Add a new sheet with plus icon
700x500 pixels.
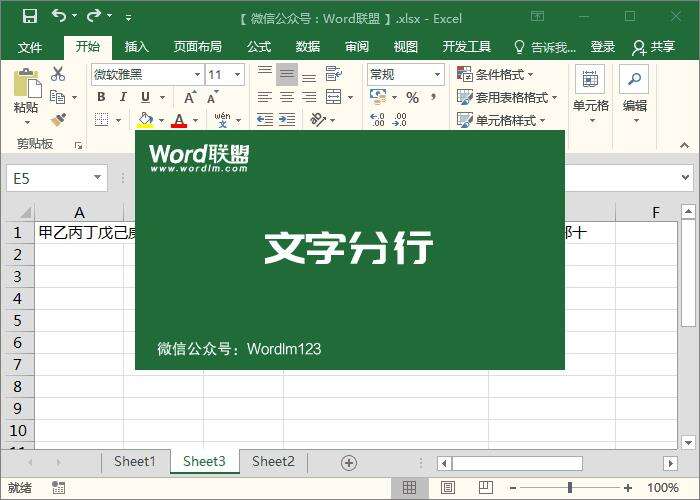(x=348, y=462)
